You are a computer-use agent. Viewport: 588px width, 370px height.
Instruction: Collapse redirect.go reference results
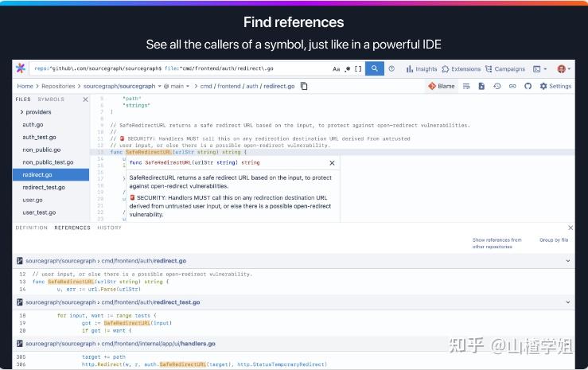click(568, 261)
